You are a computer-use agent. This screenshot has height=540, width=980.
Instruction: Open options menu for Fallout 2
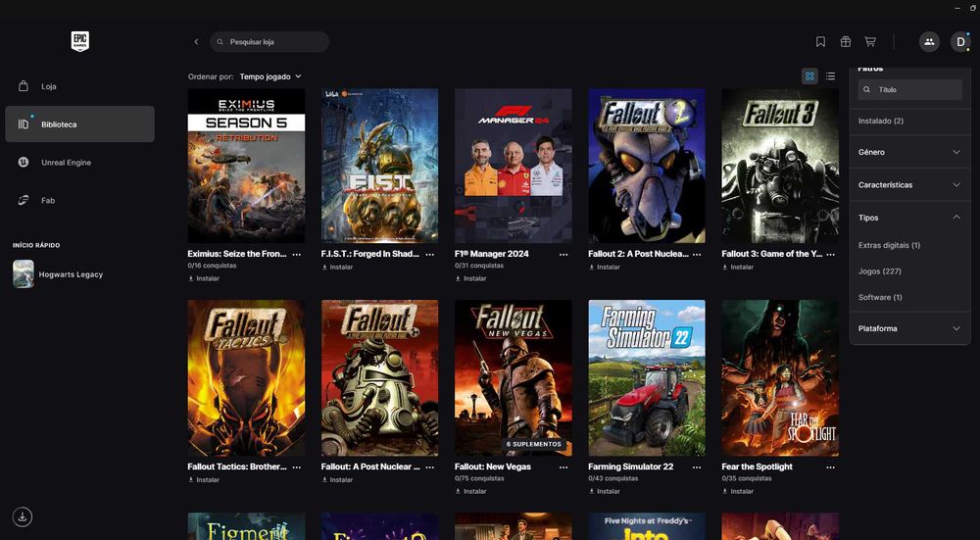click(697, 255)
